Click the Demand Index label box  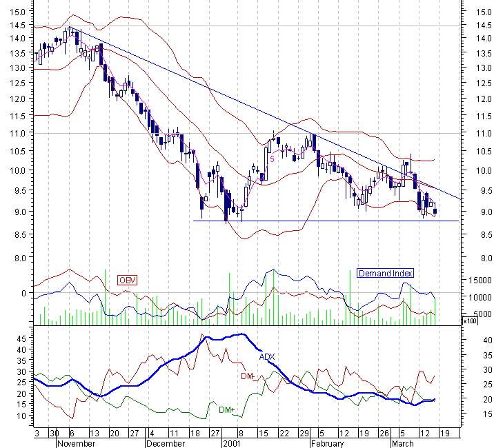pyautogui.click(x=385, y=273)
